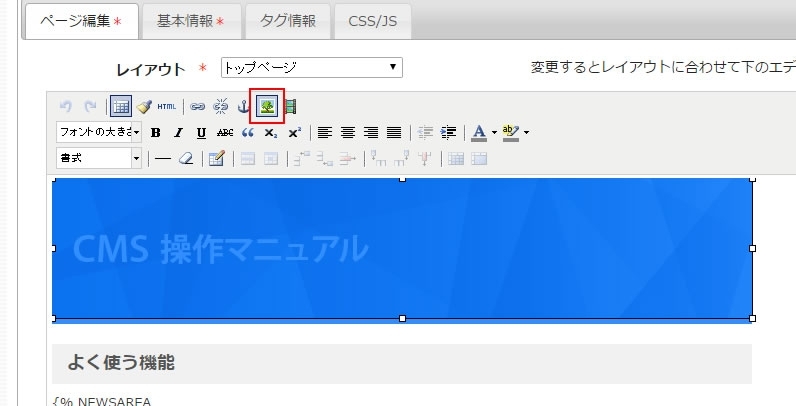Toggle underline formatting
The image size is (796, 406).
point(202,133)
